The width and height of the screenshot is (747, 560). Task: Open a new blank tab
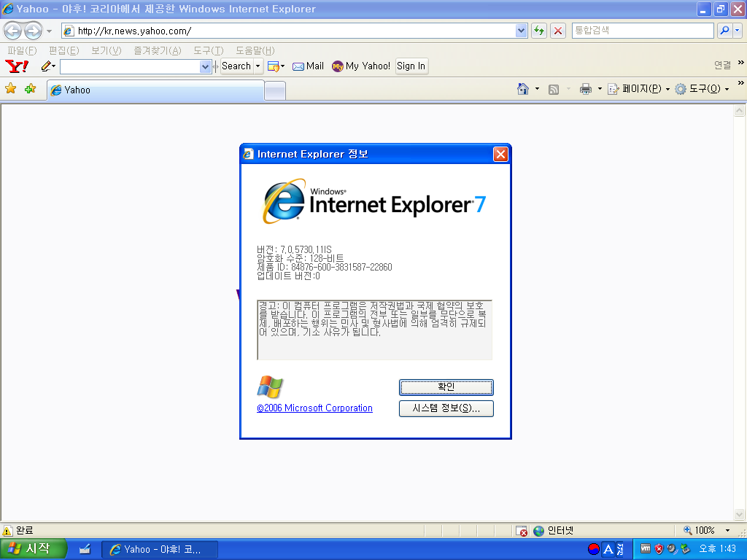[275, 90]
